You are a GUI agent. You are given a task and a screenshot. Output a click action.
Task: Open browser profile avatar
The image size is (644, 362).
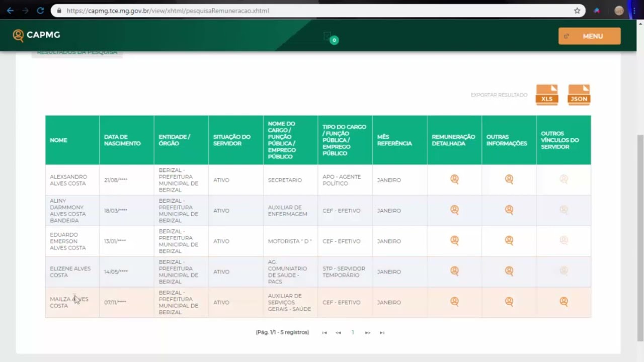[x=619, y=11]
